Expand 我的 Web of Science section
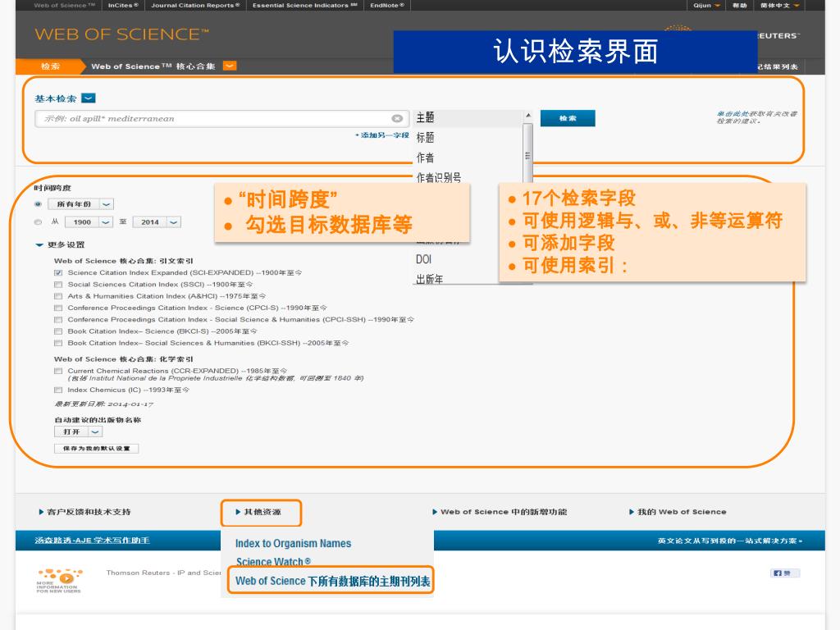Image resolution: width=840 pixels, height=630 pixels. [678, 512]
